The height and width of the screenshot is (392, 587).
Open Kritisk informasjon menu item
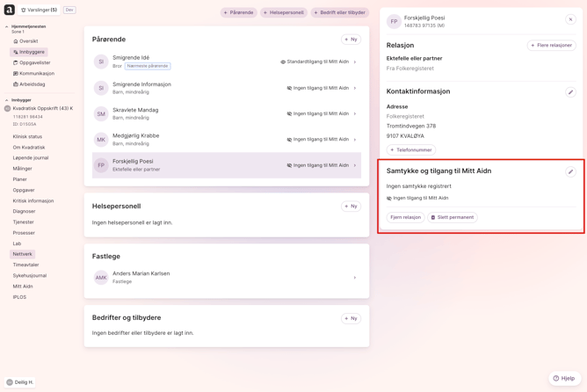coord(33,200)
